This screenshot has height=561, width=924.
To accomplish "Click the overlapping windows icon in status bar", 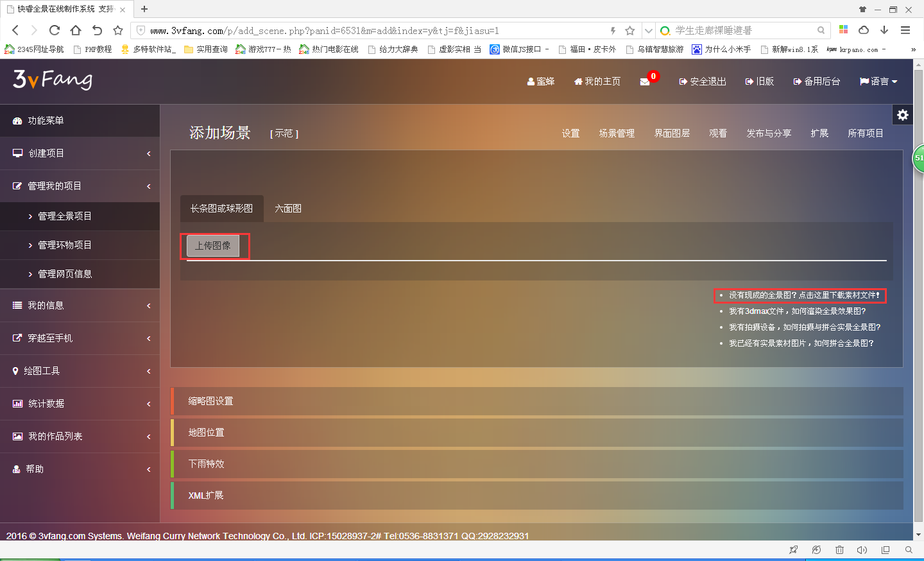I will point(886,550).
